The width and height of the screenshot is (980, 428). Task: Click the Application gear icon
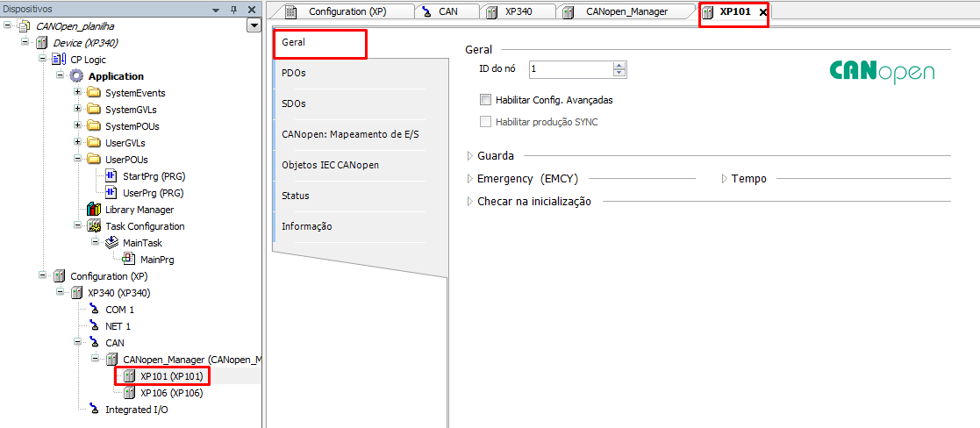(x=77, y=76)
